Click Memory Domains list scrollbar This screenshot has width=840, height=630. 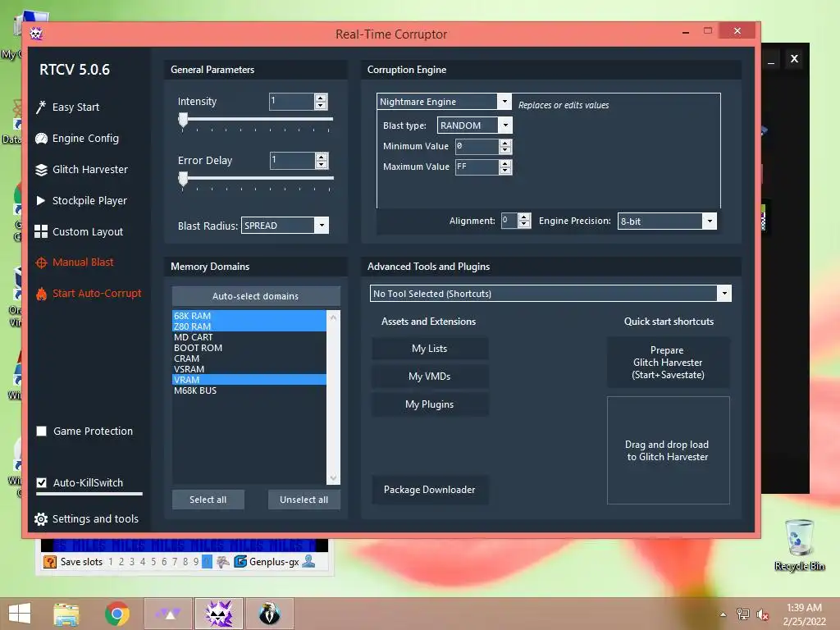point(333,397)
